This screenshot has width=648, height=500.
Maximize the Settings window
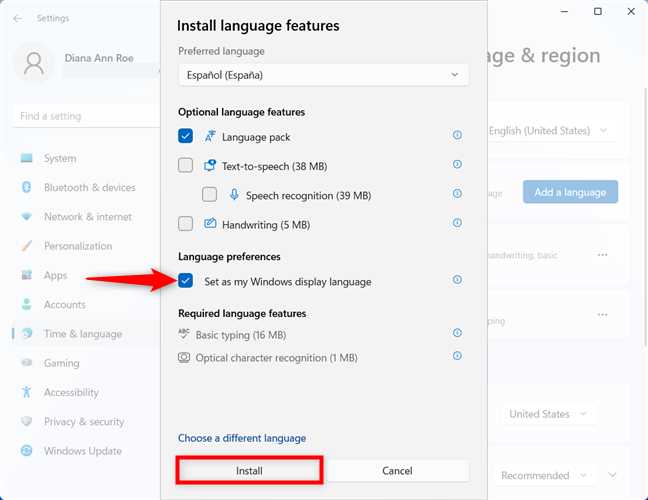[598, 12]
